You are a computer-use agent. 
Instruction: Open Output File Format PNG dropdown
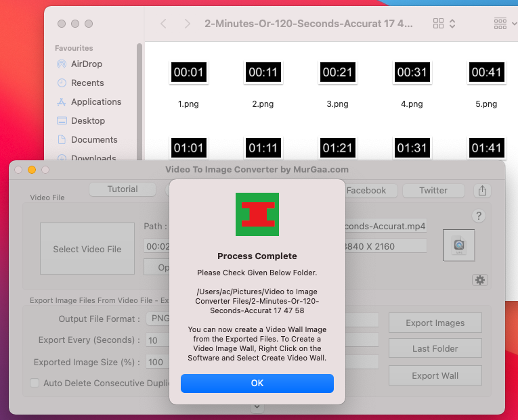(x=158, y=319)
